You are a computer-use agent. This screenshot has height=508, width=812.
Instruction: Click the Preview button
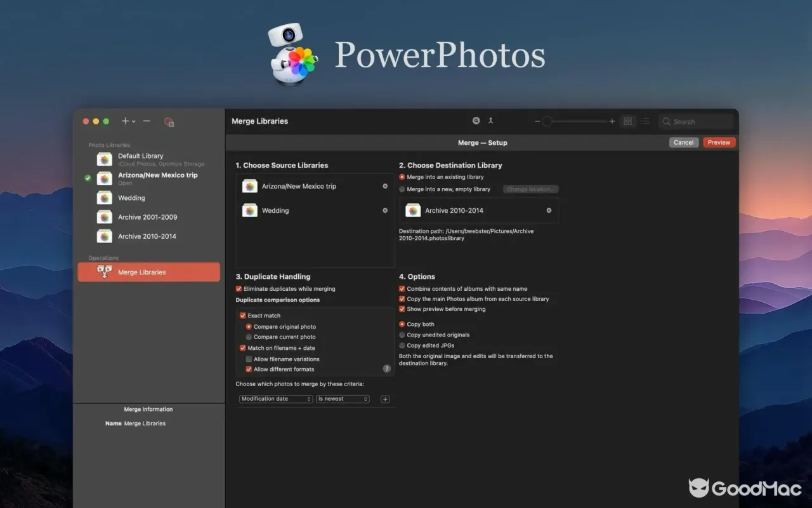pyautogui.click(x=719, y=142)
